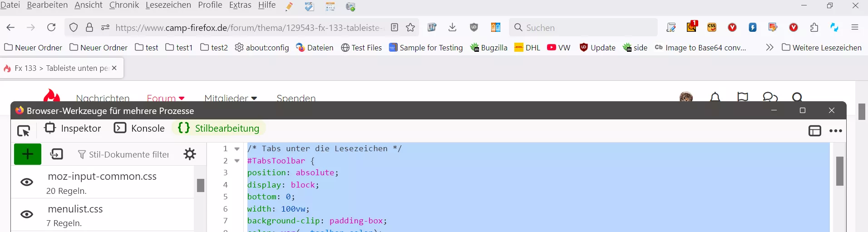Screen dimensions: 868x232
Task: Open the Chronik menu
Action: (124, 5)
